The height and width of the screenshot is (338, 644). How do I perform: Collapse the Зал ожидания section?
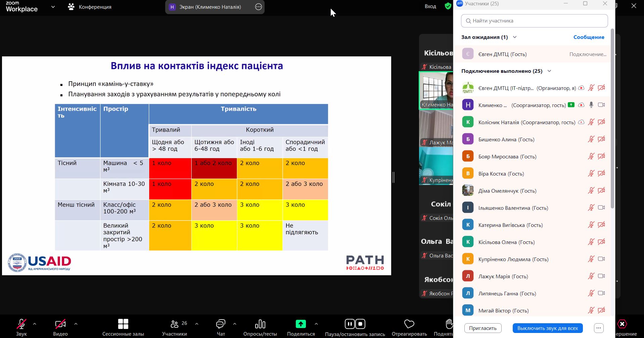click(515, 37)
